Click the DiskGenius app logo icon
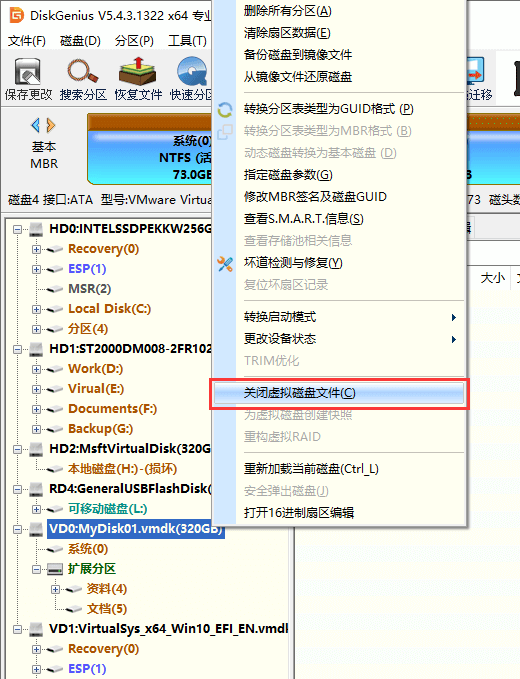 [x=16, y=16]
